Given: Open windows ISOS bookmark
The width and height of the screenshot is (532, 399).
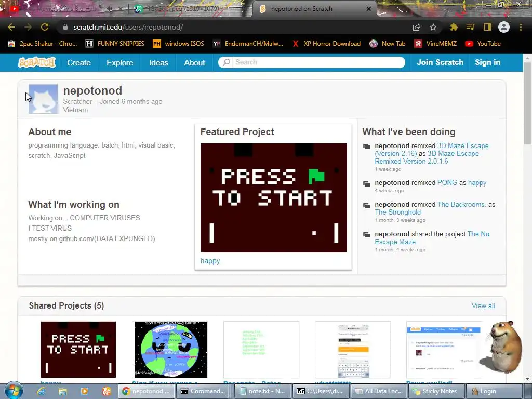Looking at the screenshot, I should pos(178,44).
